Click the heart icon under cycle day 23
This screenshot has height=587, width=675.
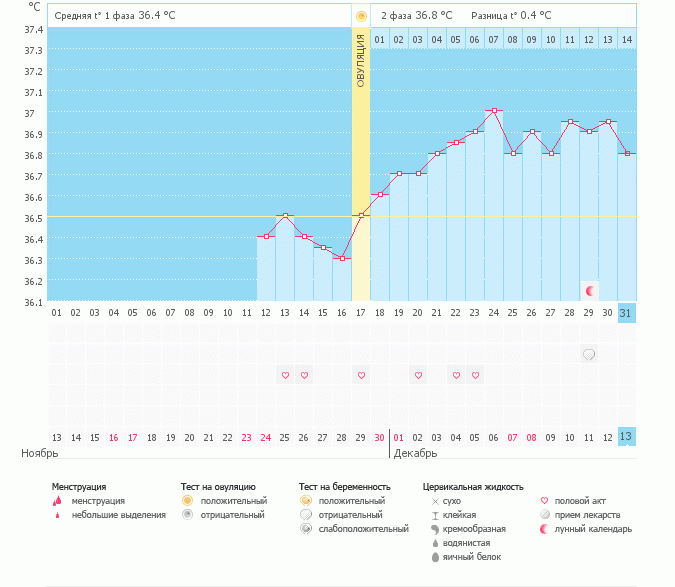[475, 375]
